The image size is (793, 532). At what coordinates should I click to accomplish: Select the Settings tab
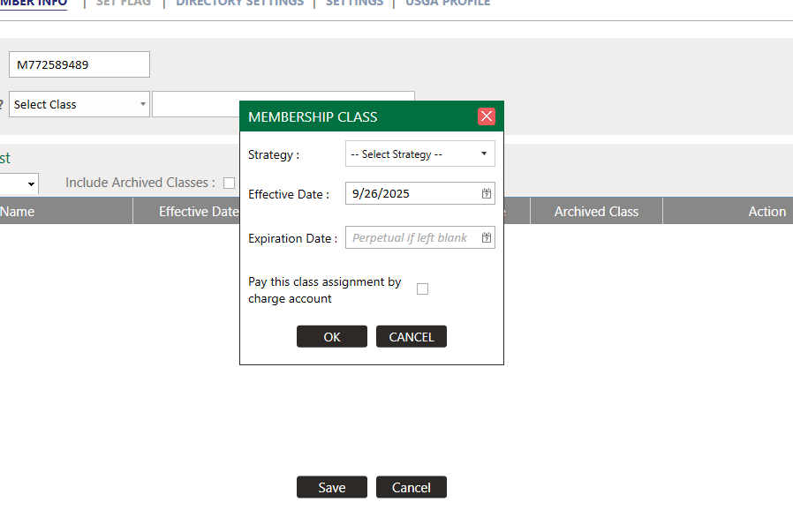point(354,4)
